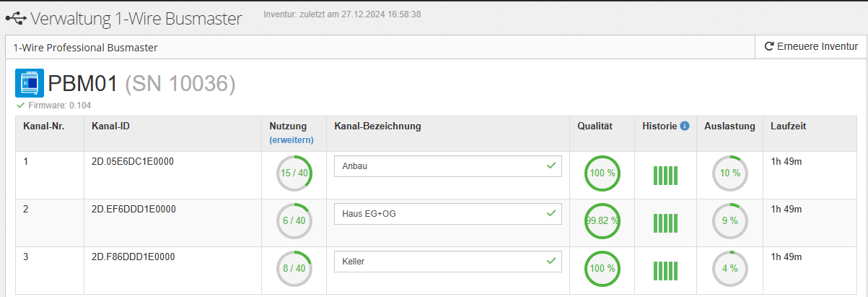Click the firmware checkmark icon

(20, 106)
